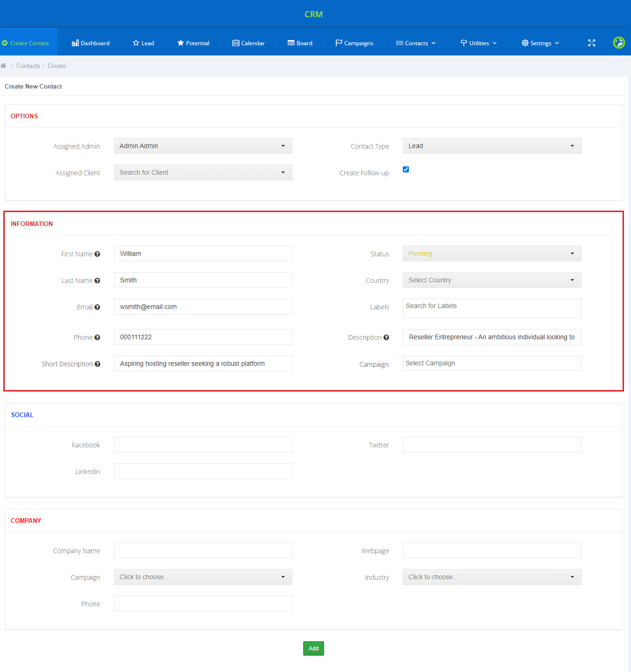Open the Company Campaign dropdown
This screenshot has height=672, width=631.
[203, 577]
